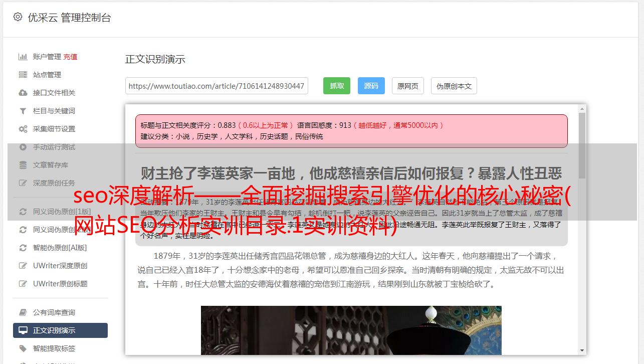644x364 pixels.
Task: Click the edit icon for UWriter原创标题
Action: pyautogui.click(x=23, y=284)
